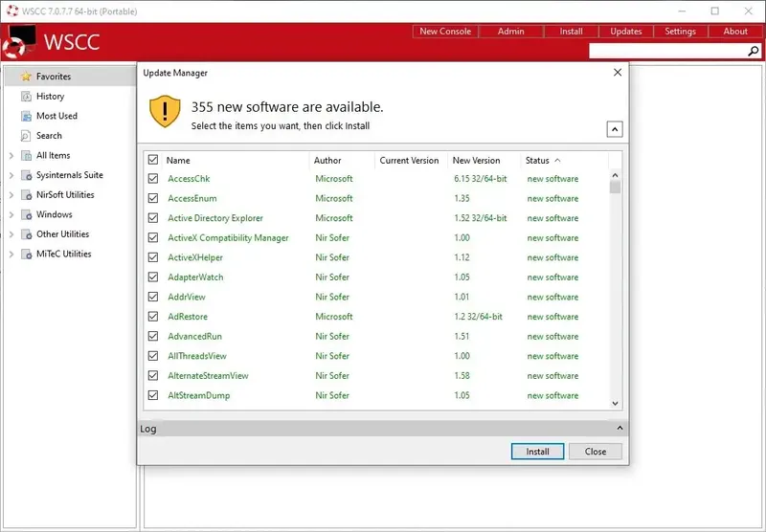
Task: Open the Updates menu
Action: coord(626,32)
